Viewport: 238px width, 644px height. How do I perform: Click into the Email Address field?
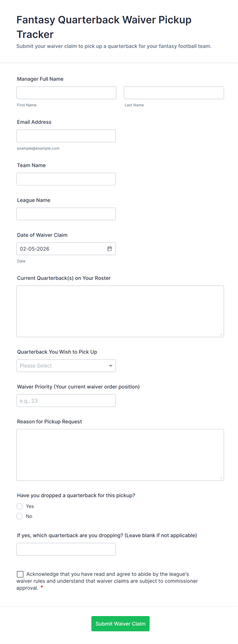pyautogui.click(x=66, y=136)
